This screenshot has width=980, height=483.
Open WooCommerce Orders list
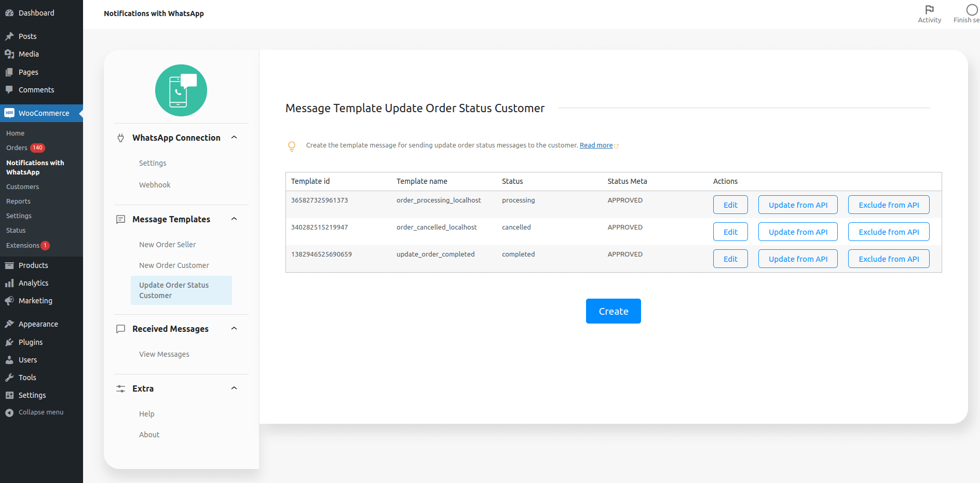click(x=17, y=148)
